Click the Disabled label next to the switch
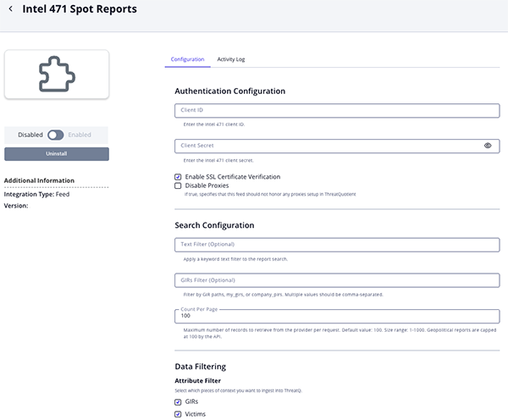 click(x=30, y=135)
